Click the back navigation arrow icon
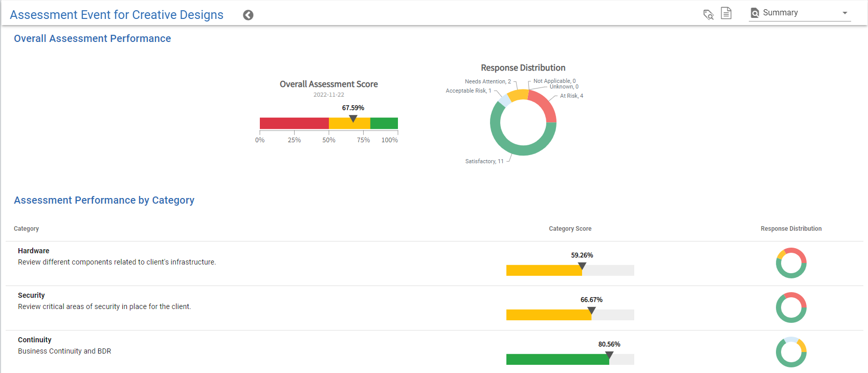This screenshot has height=373, width=868. tap(248, 15)
